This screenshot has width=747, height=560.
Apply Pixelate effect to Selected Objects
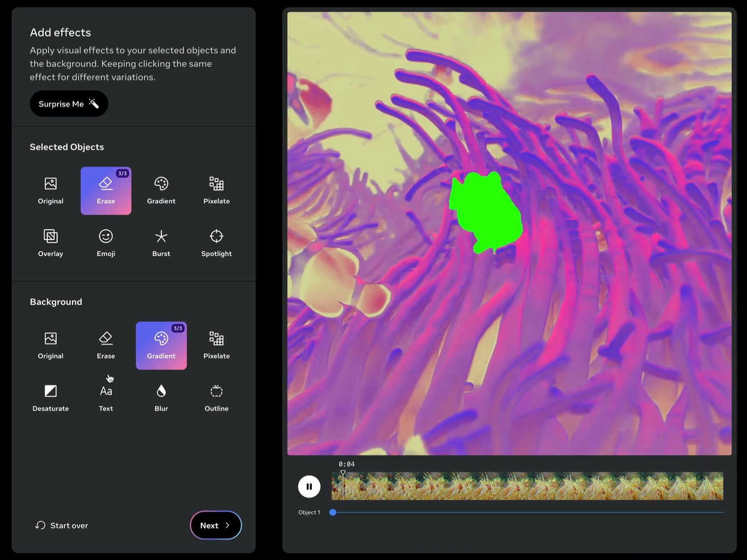216,191
